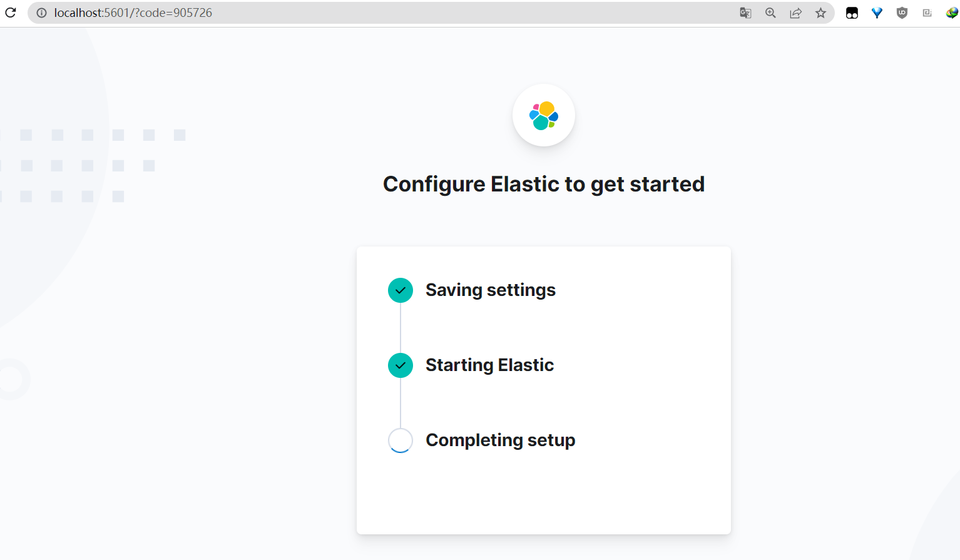Share this page via share icon

pos(795,13)
